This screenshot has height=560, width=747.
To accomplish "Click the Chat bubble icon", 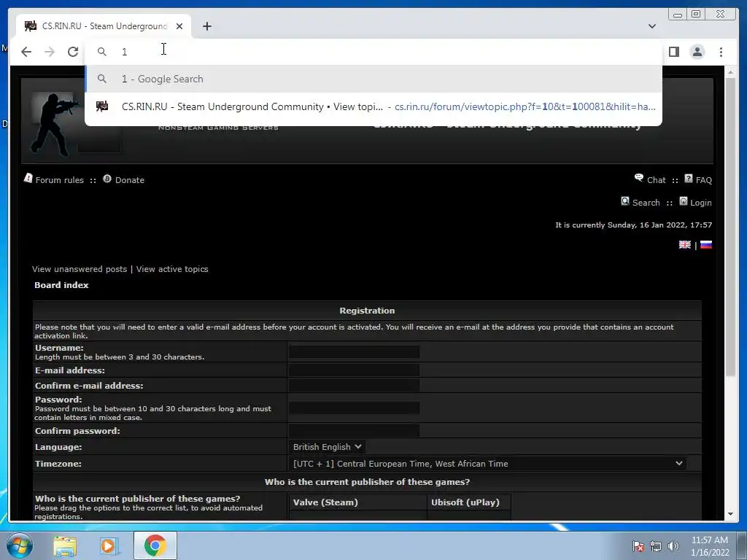I will (x=639, y=178).
